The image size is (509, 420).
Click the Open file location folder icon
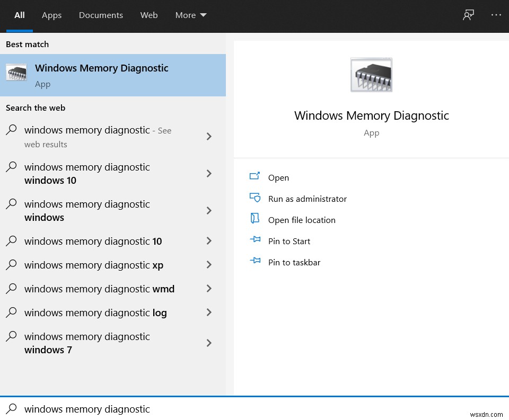(x=255, y=219)
